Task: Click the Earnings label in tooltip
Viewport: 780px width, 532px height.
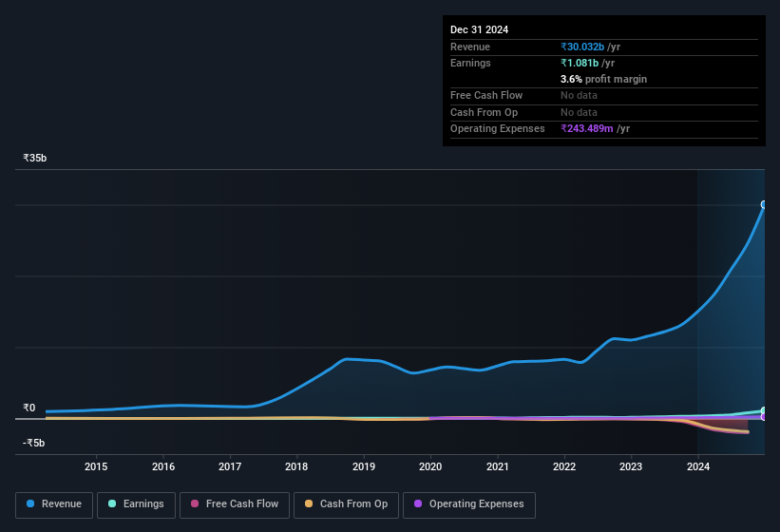Action: click(470, 63)
